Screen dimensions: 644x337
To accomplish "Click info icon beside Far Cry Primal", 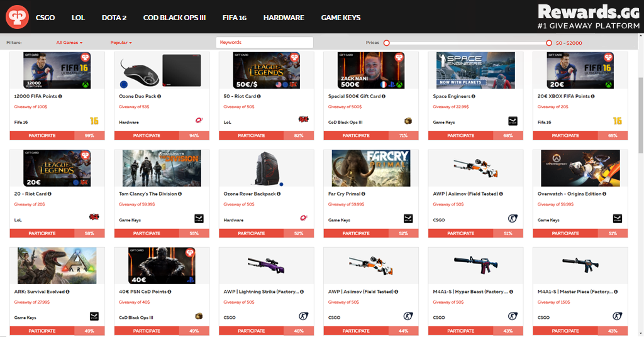I will (363, 194).
